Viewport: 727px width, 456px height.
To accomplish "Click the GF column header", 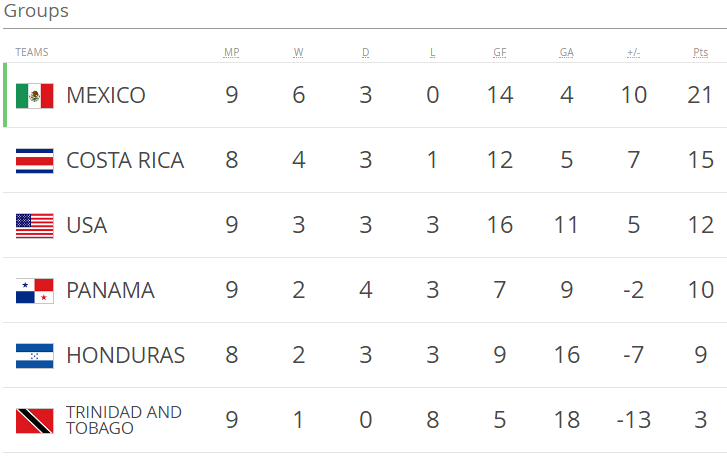I will click(x=499, y=52).
